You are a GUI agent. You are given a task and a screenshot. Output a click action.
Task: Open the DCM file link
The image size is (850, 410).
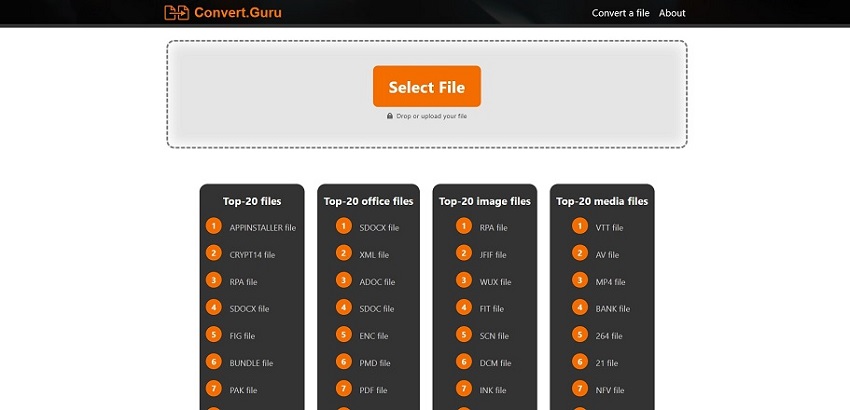click(x=495, y=363)
